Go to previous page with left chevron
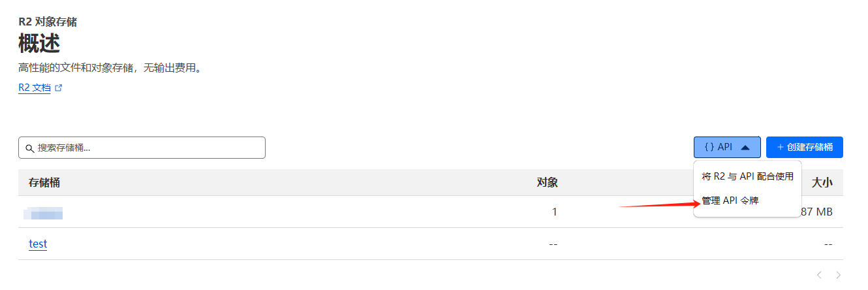Image resolution: width=868 pixels, height=290 pixels. coord(819,275)
